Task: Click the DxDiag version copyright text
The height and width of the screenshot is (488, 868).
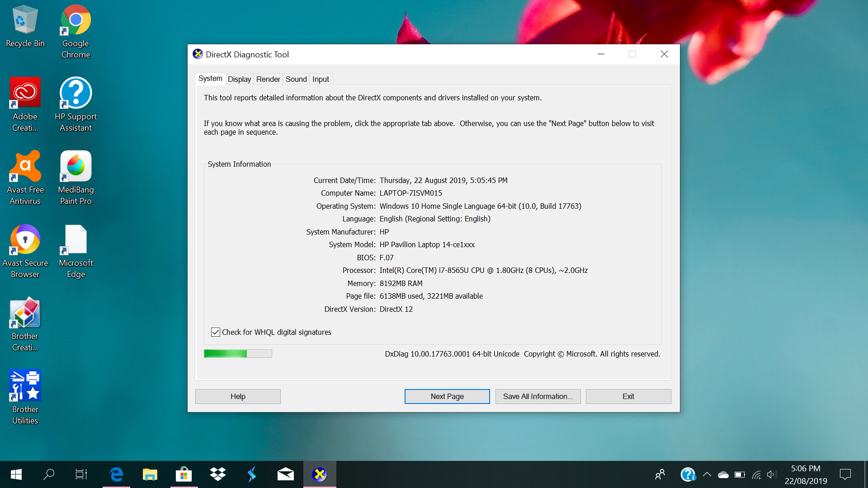Action: pyautogui.click(x=523, y=354)
